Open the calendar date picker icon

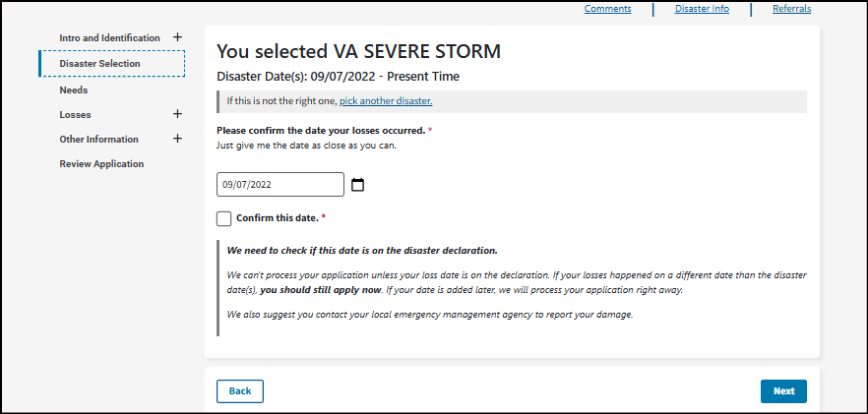[x=358, y=185]
